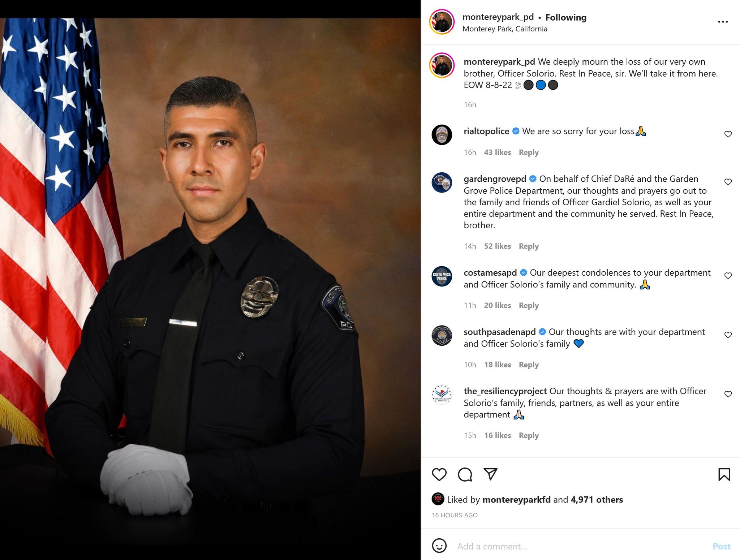The image size is (740, 560).
Task: Like the costamesapd comment
Action: coord(728,276)
